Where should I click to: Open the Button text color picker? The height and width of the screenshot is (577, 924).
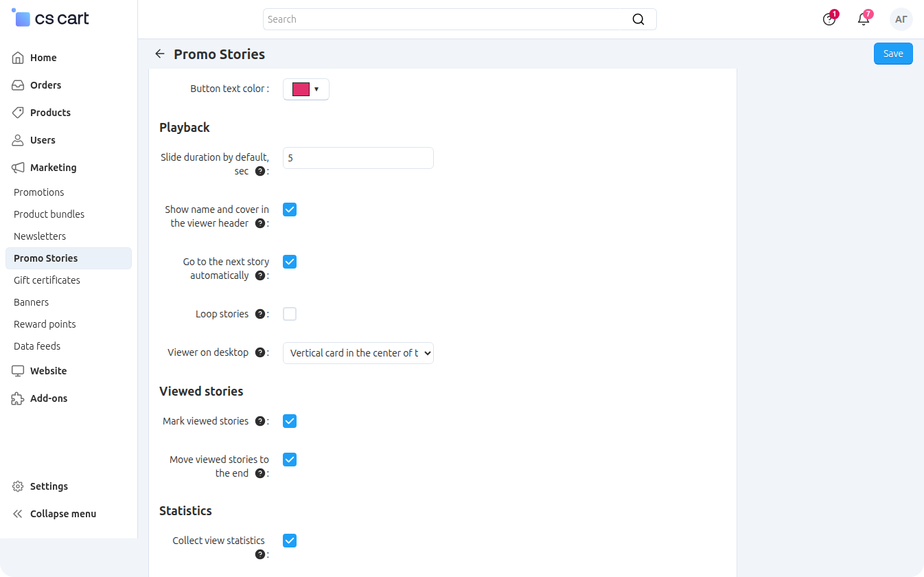click(306, 89)
